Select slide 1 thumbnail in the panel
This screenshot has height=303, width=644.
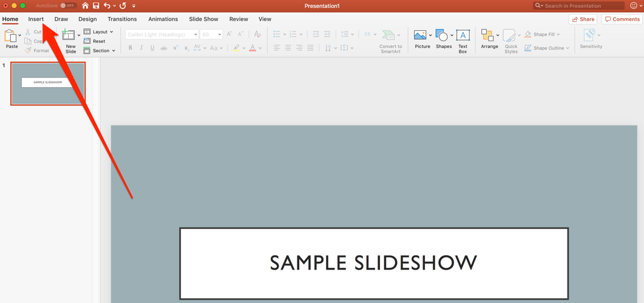click(x=48, y=84)
